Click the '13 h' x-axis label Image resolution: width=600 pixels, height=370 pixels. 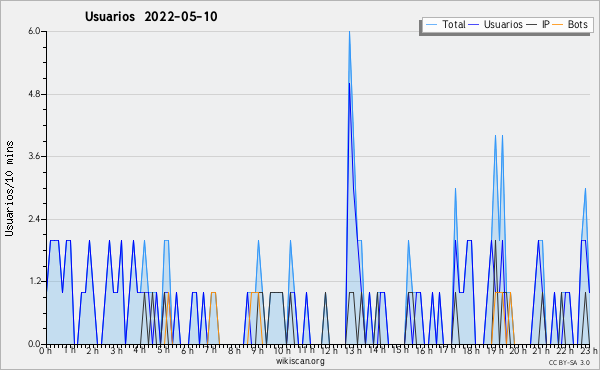[353, 351]
